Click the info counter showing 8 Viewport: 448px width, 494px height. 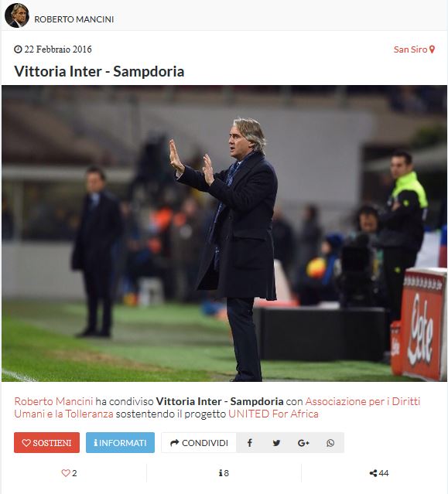(x=224, y=473)
